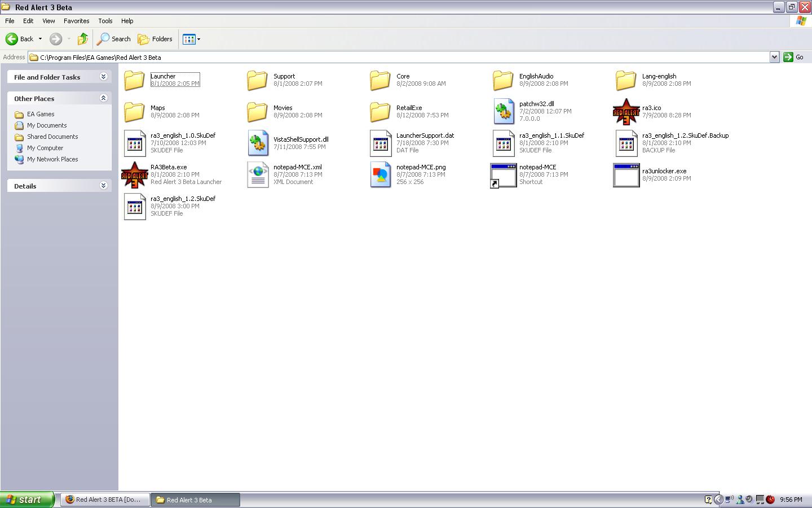Select the Maps folder icon
812x508 pixels.
(134, 112)
